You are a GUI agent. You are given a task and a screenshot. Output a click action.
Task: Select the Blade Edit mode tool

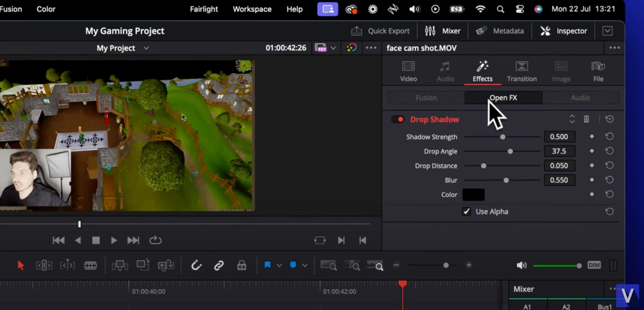point(90,265)
